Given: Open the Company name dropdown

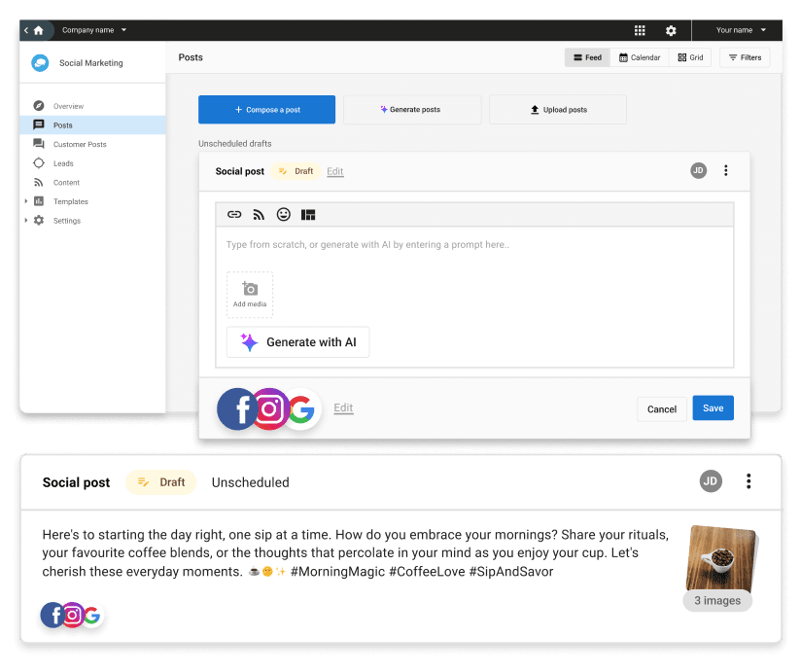Looking at the screenshot, I should [94, 30].
